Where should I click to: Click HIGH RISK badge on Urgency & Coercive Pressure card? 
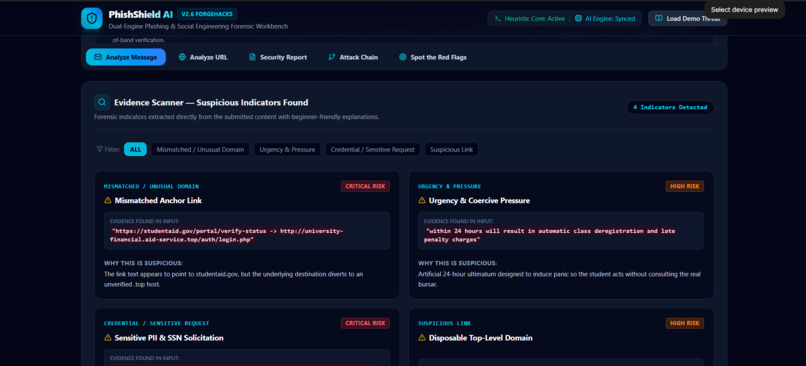[x=685, y=186]
